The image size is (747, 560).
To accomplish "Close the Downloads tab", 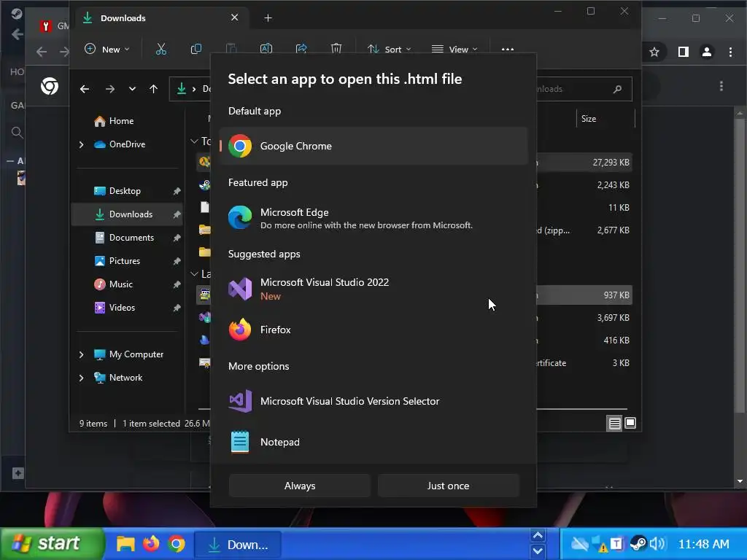I will coord(234,17).
